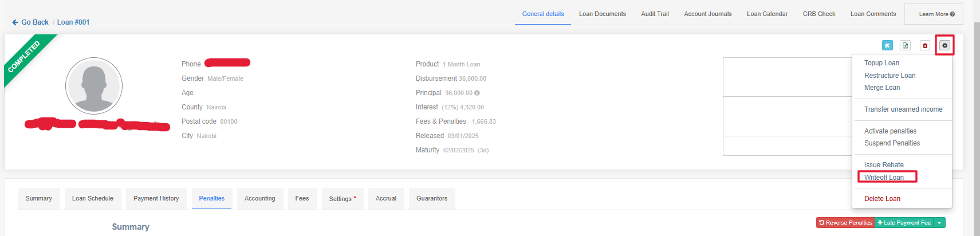This screenshot has width=980, height=236.
Task: Switch to the Payment History tab
Action: coord(156,199)
